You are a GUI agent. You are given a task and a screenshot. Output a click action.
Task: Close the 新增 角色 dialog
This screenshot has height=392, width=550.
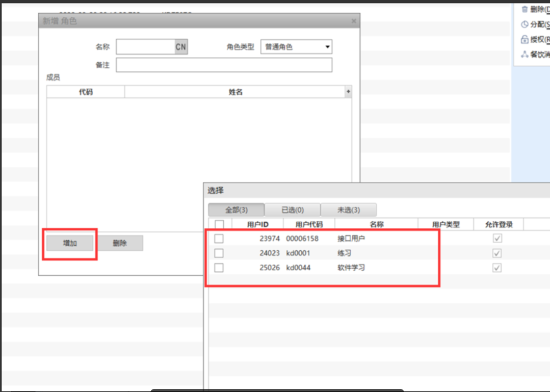(x=354, y=21)
